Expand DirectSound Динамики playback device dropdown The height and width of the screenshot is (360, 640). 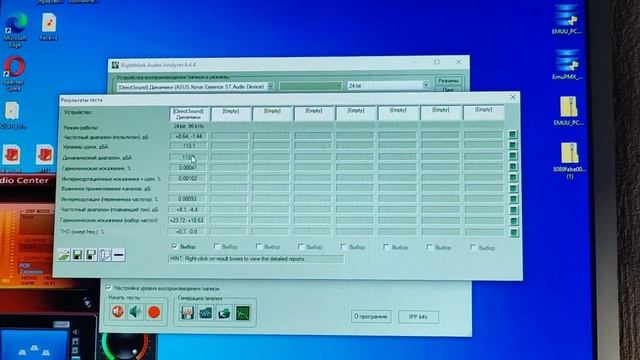pyautogui.click(x=270, y=87)
